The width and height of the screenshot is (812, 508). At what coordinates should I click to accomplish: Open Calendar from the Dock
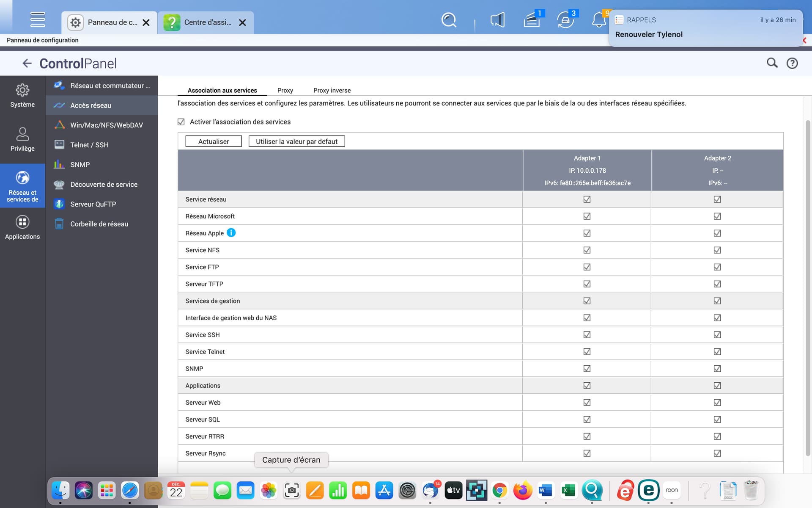coord(176,490)
